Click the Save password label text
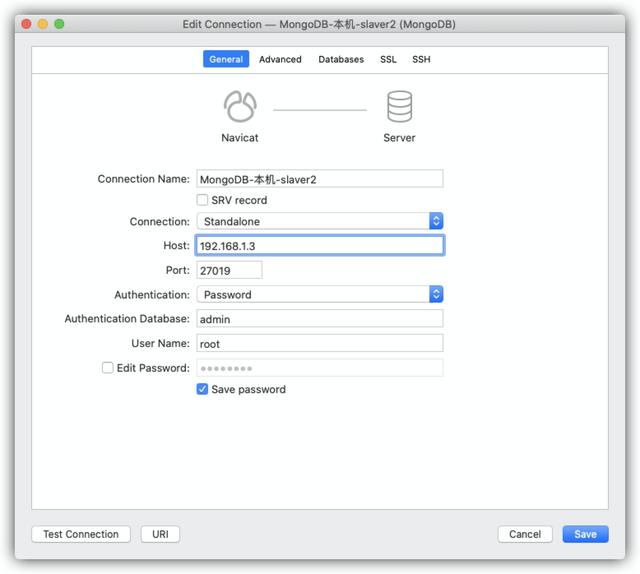This screenshot has height=574, width=640. pyautogui.click(x=248, y=389)
